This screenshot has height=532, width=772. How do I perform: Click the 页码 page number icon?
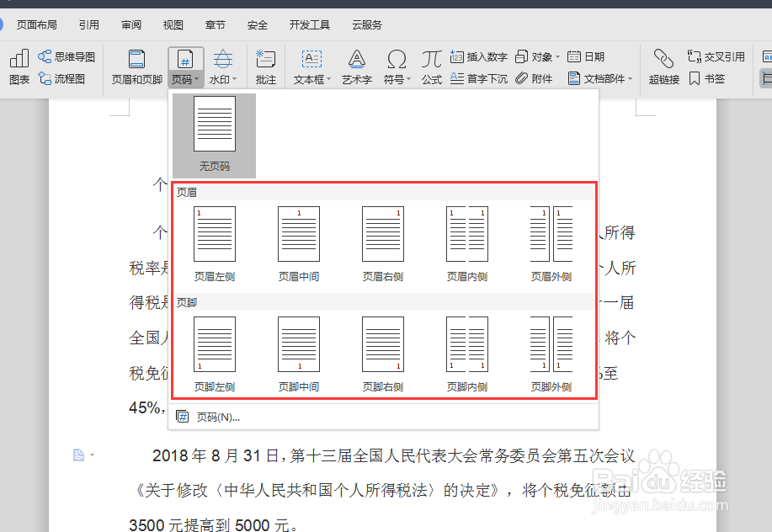[x=185, y=60]
